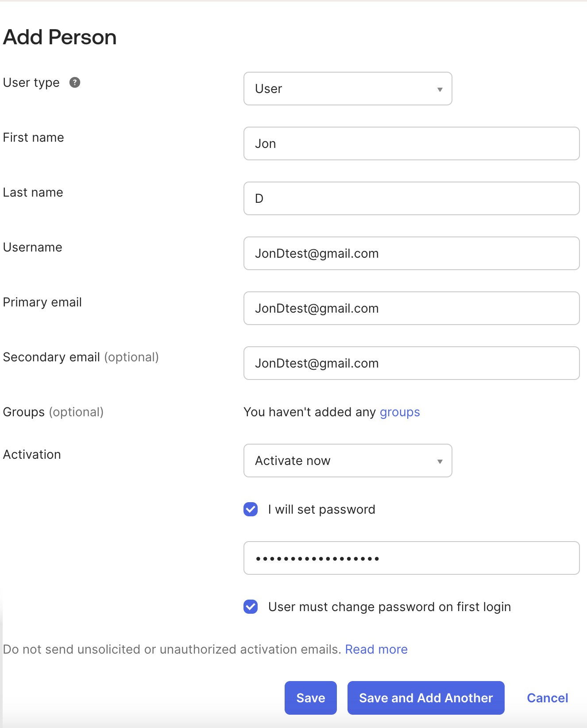Screen dimensions: 587x728
Task: Toggle the password setting checkbox
Action: click(x=250, y=509)
